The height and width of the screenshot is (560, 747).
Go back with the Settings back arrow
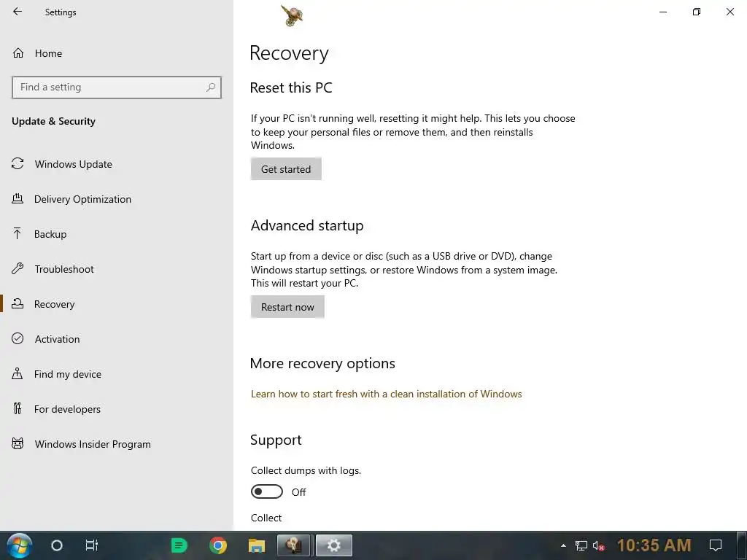click(18, 12)
